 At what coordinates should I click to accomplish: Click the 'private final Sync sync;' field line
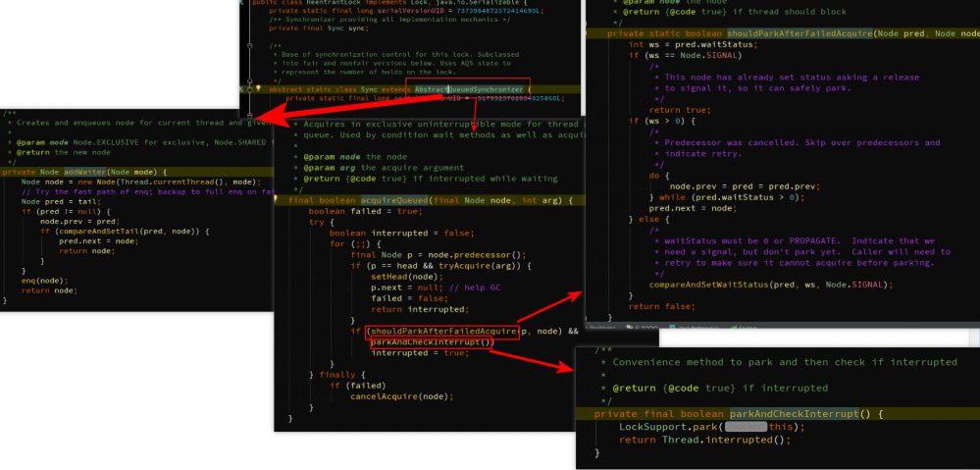(x=319, y=28)
